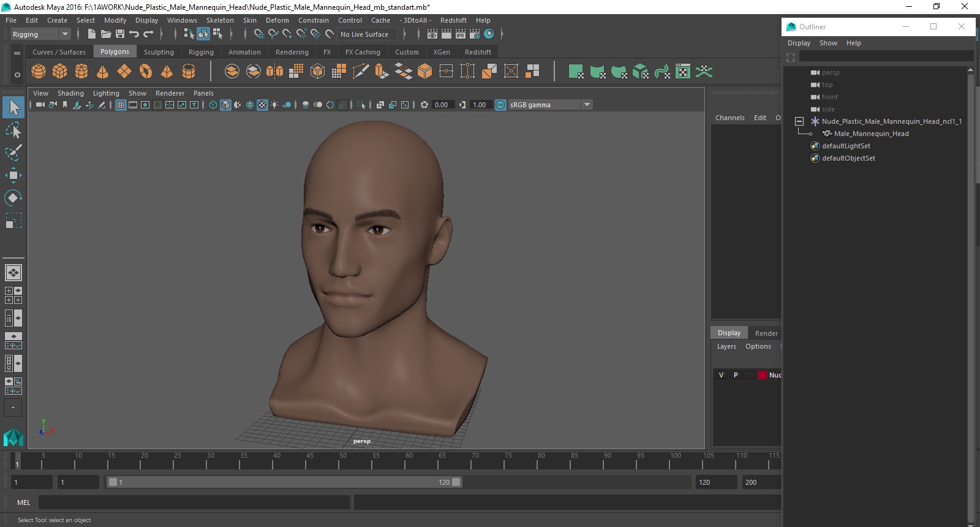
Task: Toggle isolate select in viewport
Action: (361, 105)
